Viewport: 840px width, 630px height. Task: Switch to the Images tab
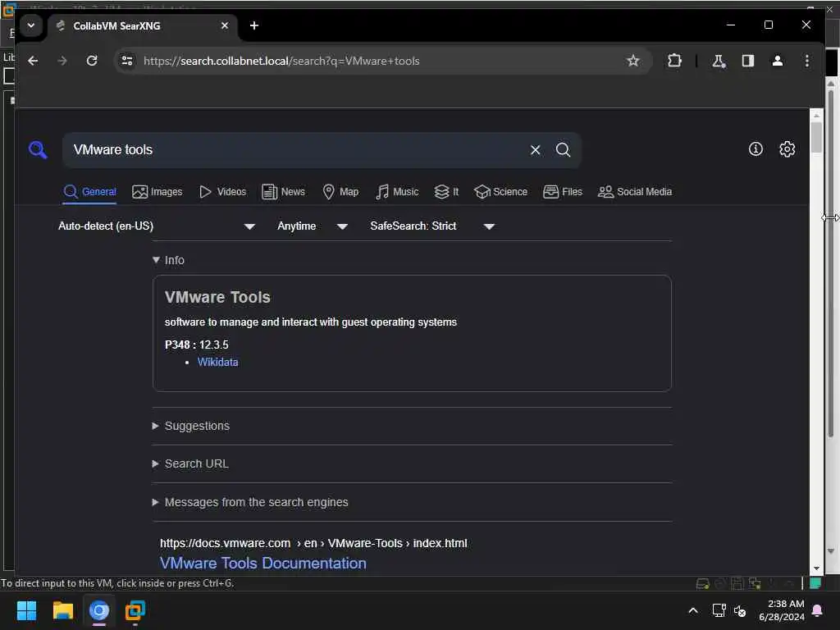(x=157, y=192)
